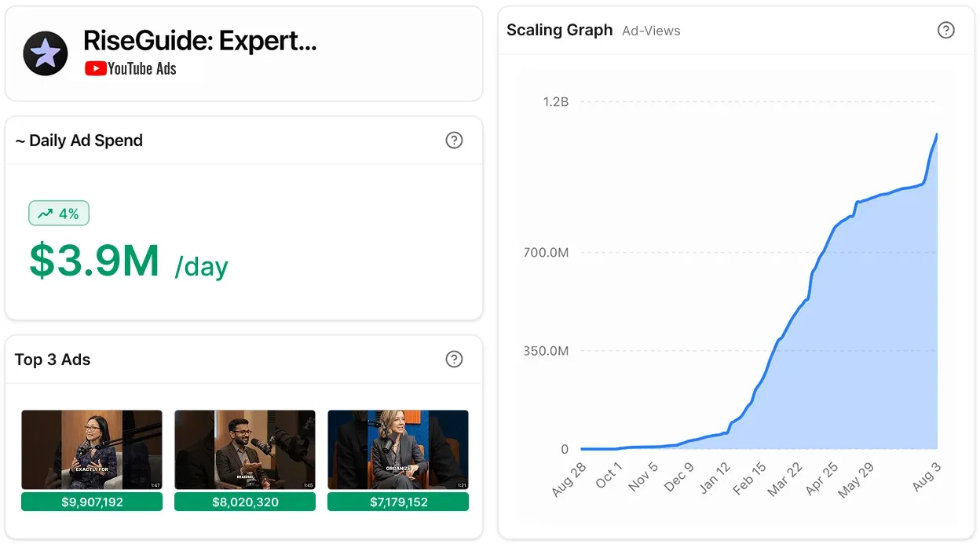The height and width of the screenshot is (544, 980).
Task: Open the first ad thumbnail labeled EXACTLY FOR
Action: coord(92,450)
